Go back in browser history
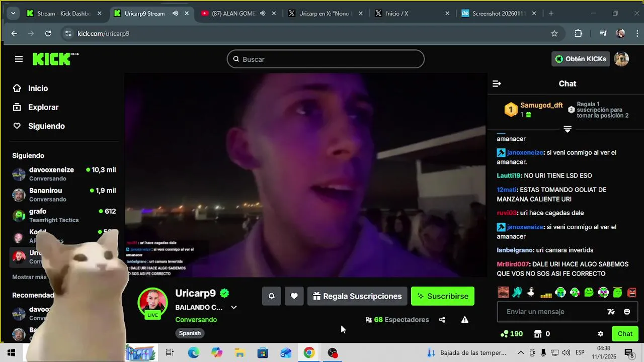This screenshot has height=362, width=644. [14, 34]
